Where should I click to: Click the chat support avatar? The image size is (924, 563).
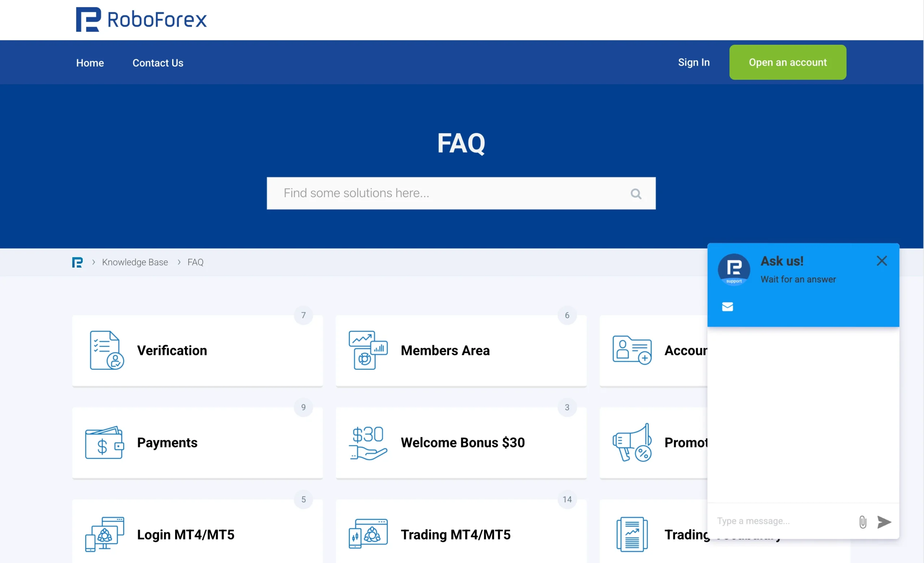[734, 270]
